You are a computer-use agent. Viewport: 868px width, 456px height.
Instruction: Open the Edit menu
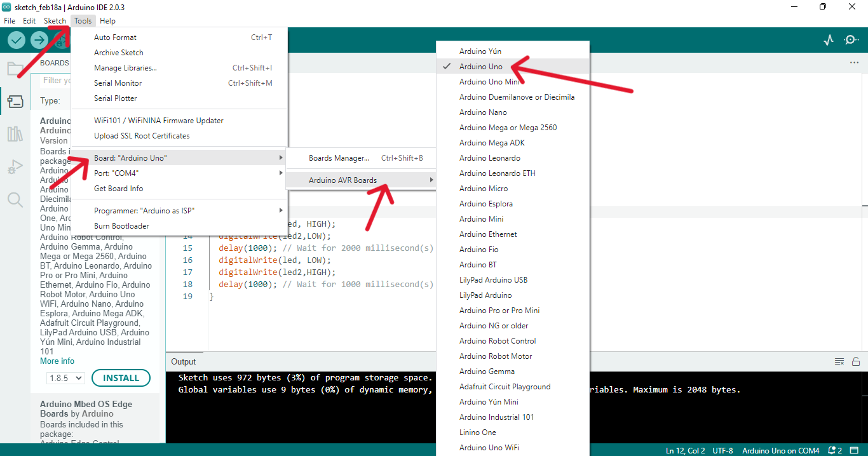tap(29, 21)
